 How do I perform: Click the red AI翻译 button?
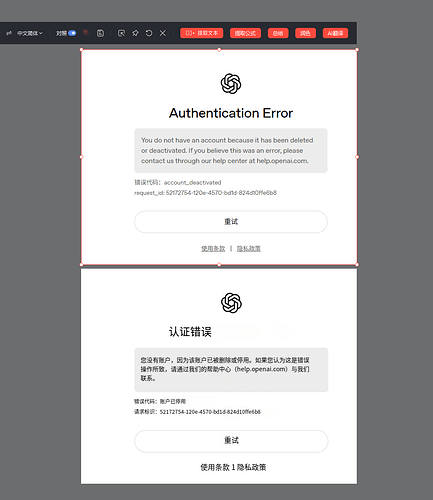click(335, 33)
